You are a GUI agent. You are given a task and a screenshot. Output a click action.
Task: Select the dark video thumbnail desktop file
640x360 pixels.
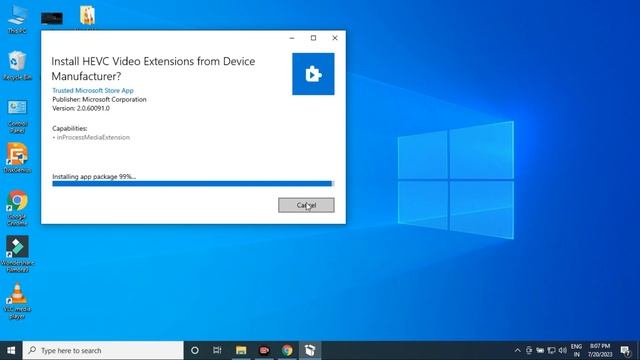(x=52, y=18)
